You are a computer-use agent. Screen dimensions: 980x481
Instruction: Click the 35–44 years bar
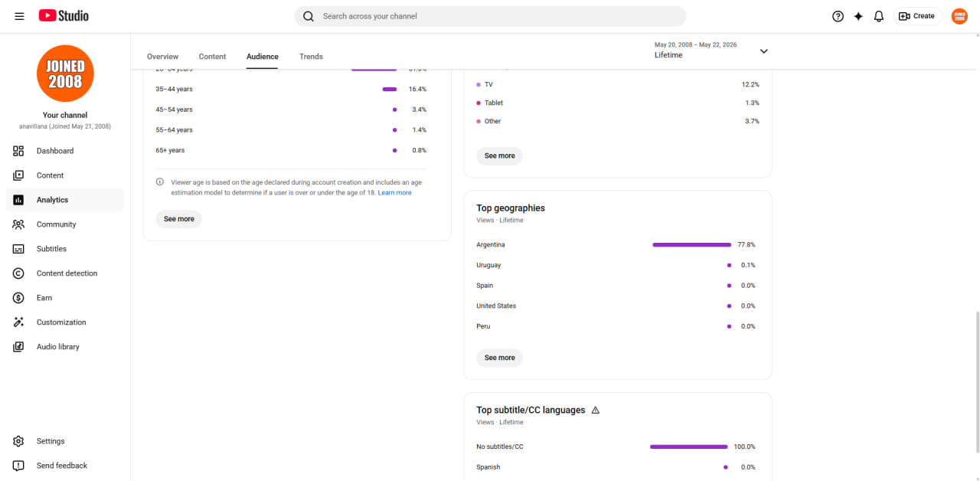pyautogui.click(x=390, y=90)
